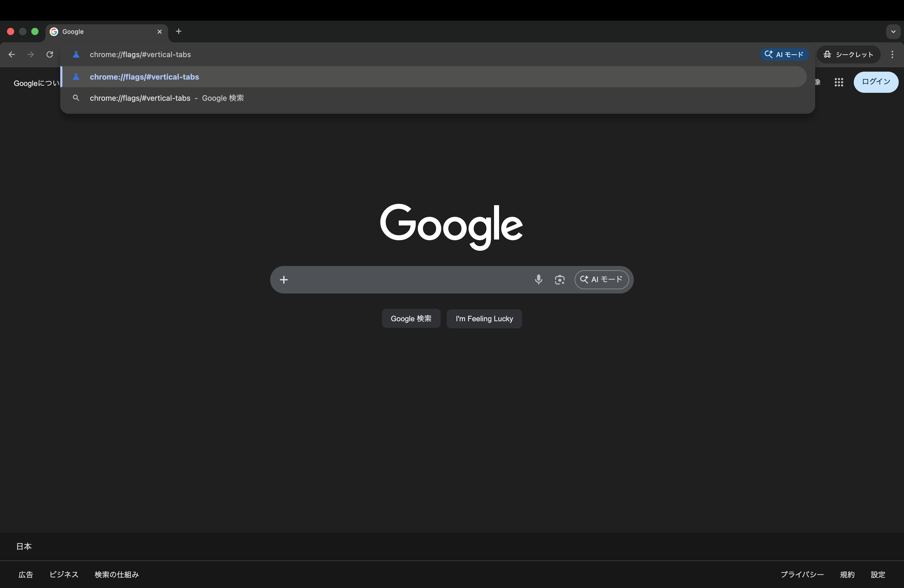
Task: Open a new tab with plus button
Action: point(178,31)
